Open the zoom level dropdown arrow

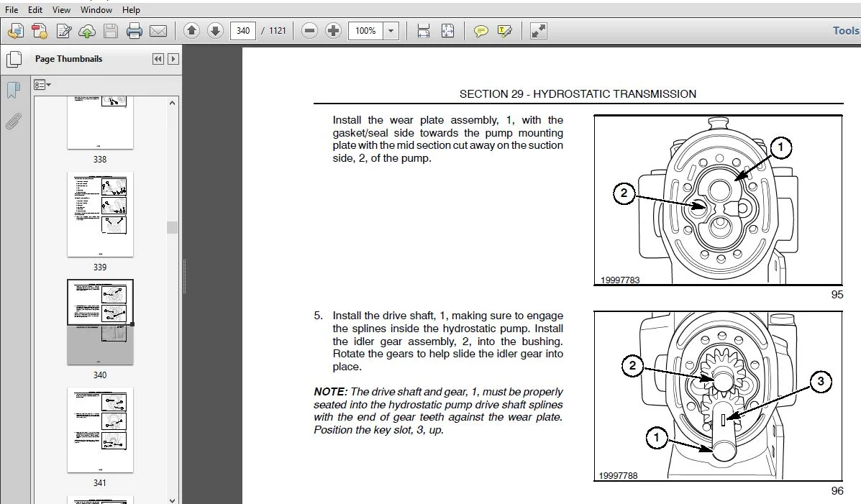point(391,31)
